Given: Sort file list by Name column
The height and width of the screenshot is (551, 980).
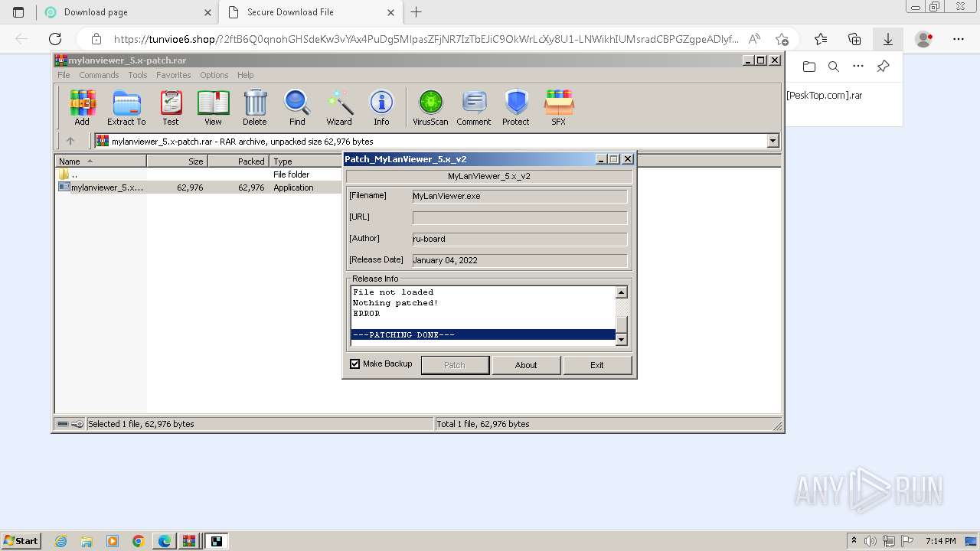Looking at the screenshot, I should click(x=101, y=161).
